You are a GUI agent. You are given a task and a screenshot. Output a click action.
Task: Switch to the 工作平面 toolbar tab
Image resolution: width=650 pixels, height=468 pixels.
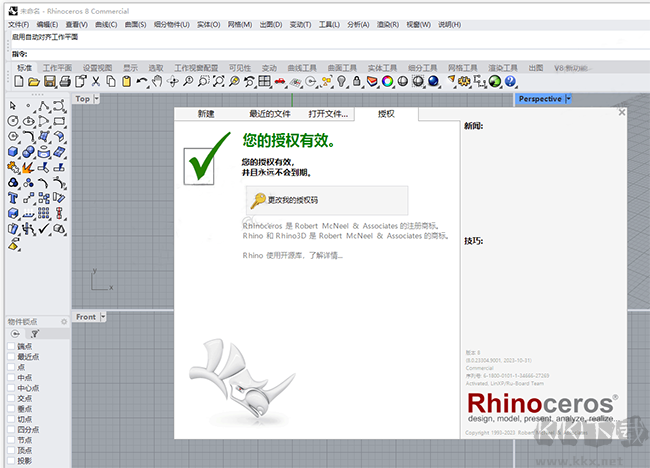[x=57, y=68]
